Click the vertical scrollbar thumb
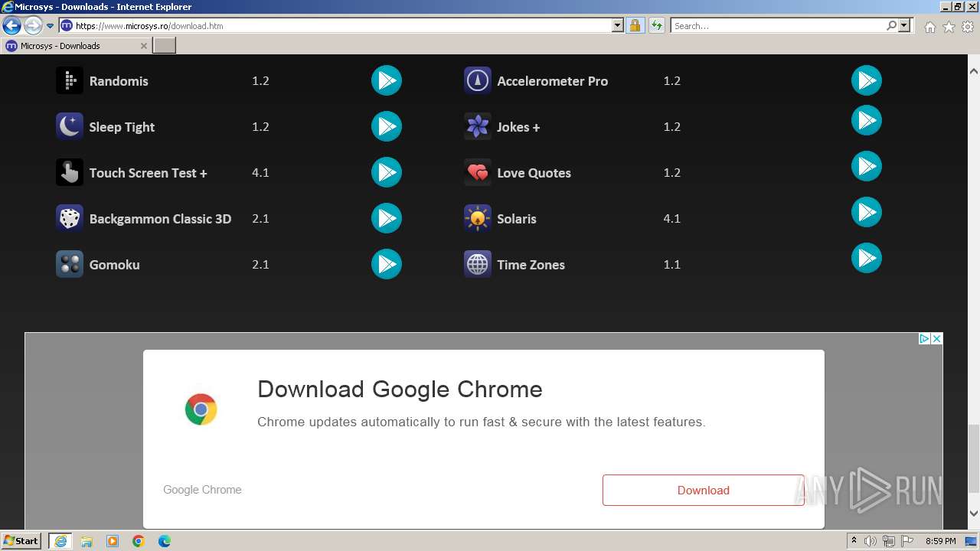This screenshot has width=980, height=551. 974,458
